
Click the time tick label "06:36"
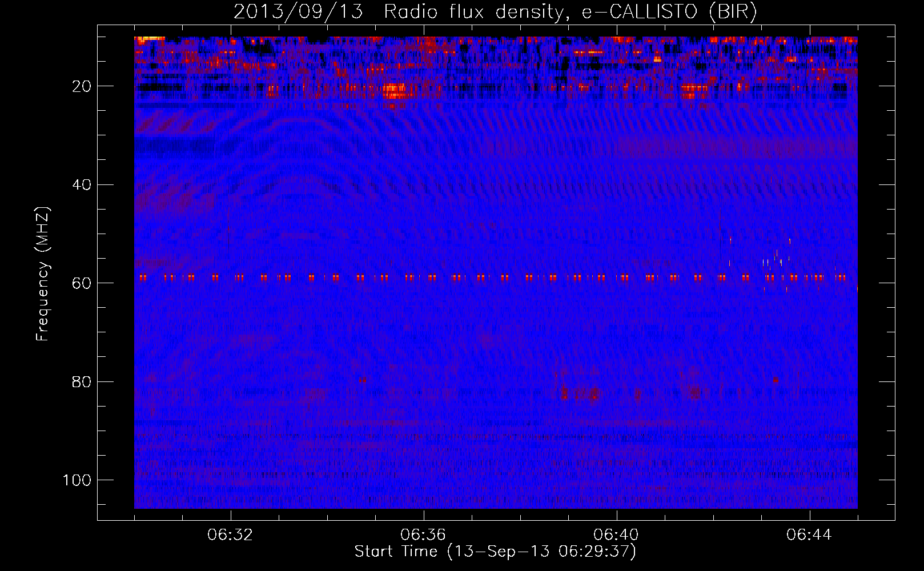423,535
